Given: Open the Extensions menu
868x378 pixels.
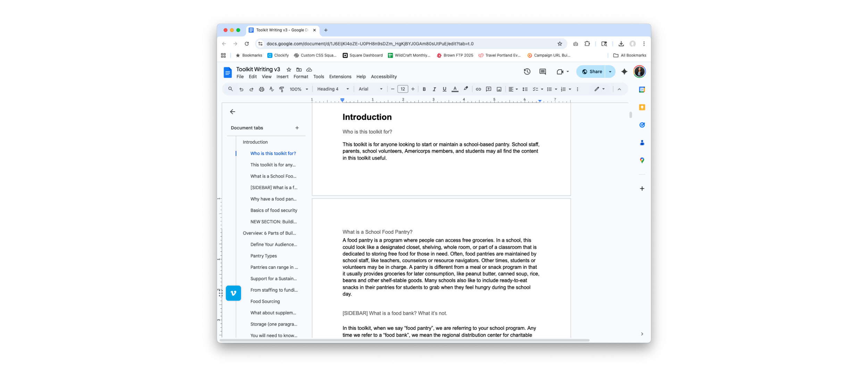Looking at the screenshot, I should click(x=340, y=77).
